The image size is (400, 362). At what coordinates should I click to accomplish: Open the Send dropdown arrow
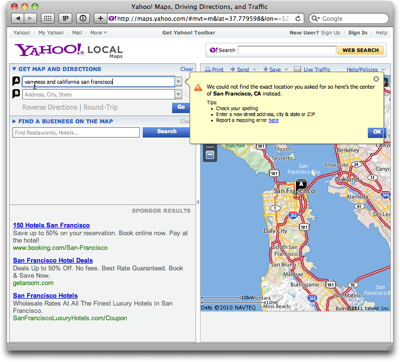(255, 70)
